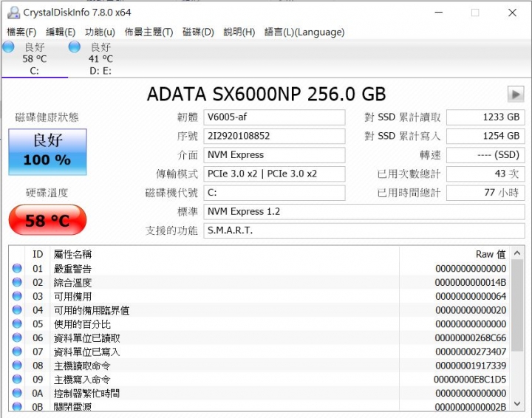Click the CrystalDiskInfo app icon in title bar
This screenshot has width=532, height=418.
tap(13, 13)
